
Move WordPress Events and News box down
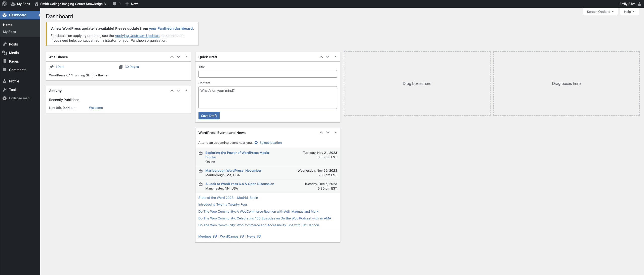[x=328, y=133]
